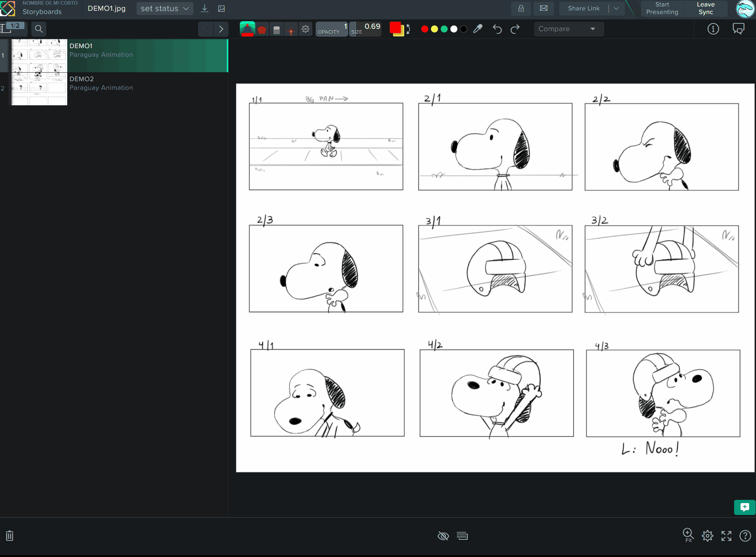This screenshot has height=557, width=756.
Task: Undo the last annotation stroke
Action: [x=497, y=29]
